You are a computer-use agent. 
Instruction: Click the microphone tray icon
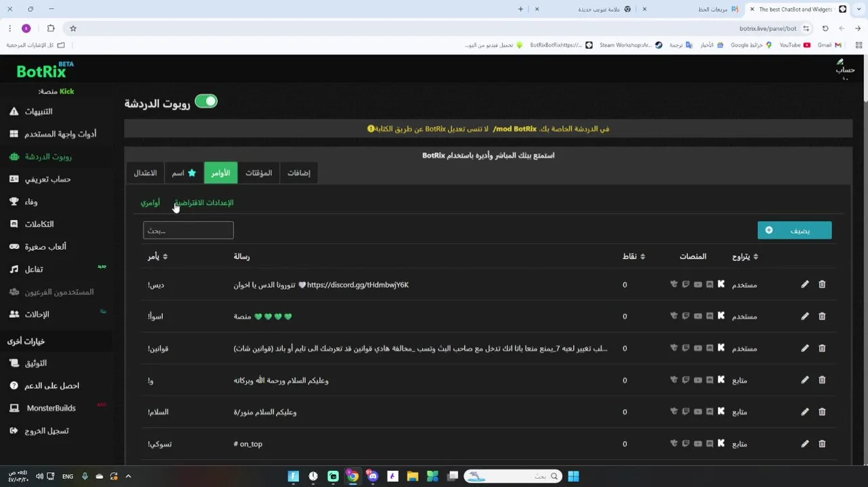85,476
